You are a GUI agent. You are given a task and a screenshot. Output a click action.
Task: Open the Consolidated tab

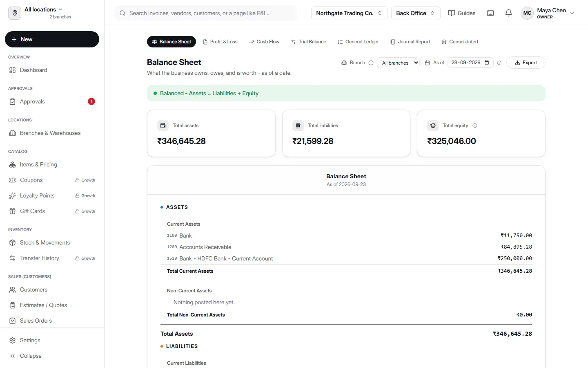tap(460, 42)
